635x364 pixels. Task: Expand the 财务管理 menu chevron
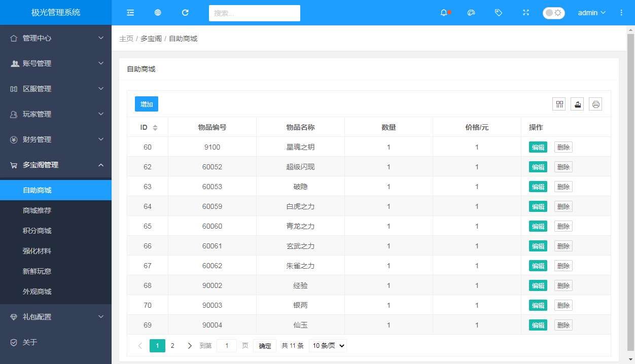coord(101,139)
